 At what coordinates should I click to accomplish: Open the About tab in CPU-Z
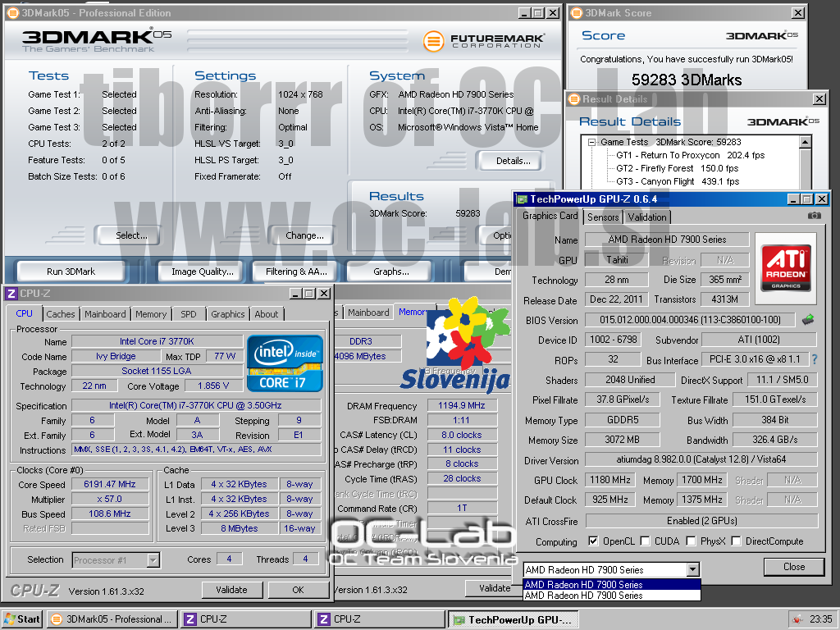coord(267,314)
